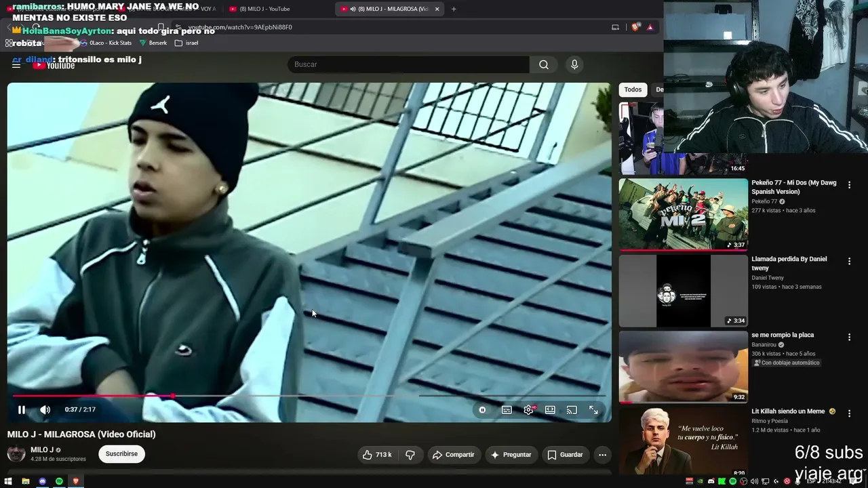Click the YouTube search field
This screenshot has width=868, height=488.
point(408,64)
